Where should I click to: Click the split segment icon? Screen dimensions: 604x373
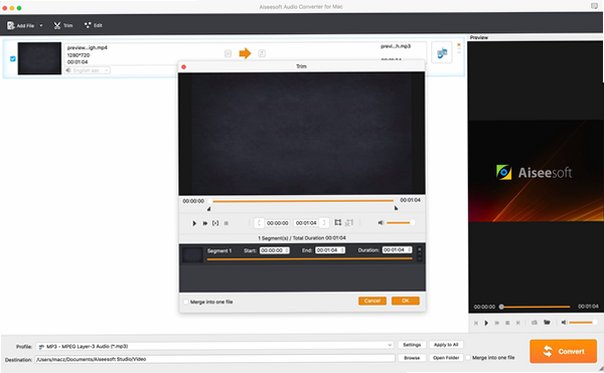[x=349, y=222]
